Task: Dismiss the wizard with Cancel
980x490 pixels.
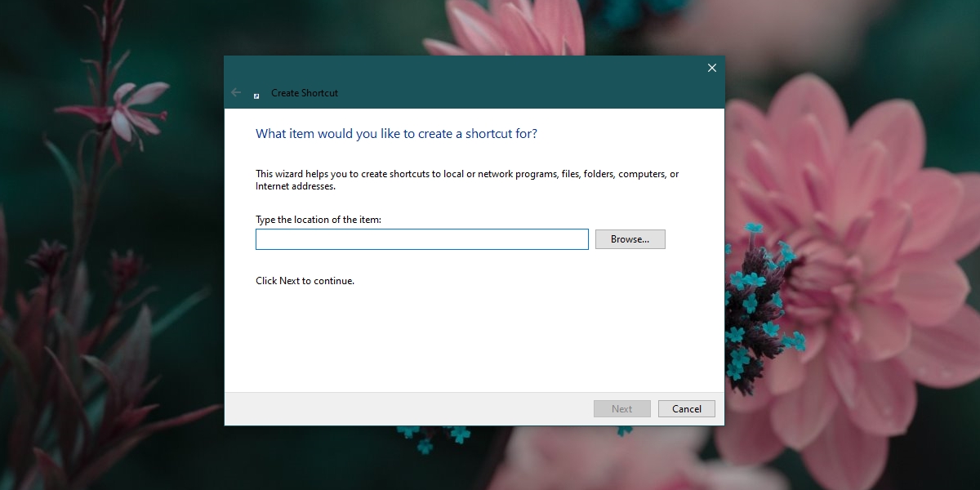Action: 686,408
